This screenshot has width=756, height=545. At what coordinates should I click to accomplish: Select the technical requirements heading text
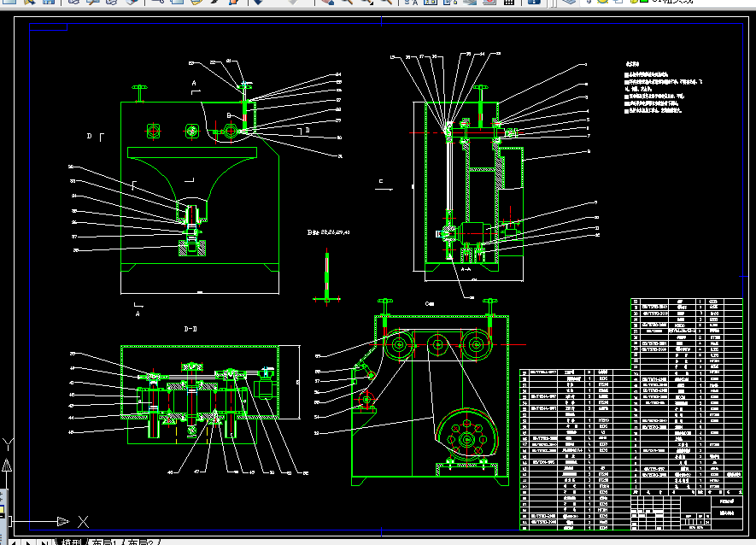click(x=632, y=64)
